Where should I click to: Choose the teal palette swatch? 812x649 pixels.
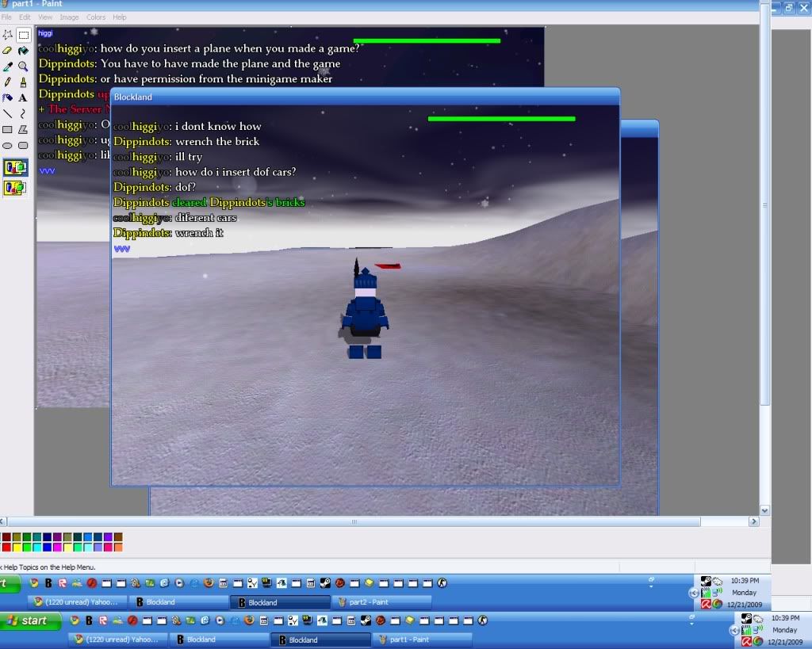pyautogui.click(x=37, y=537)
